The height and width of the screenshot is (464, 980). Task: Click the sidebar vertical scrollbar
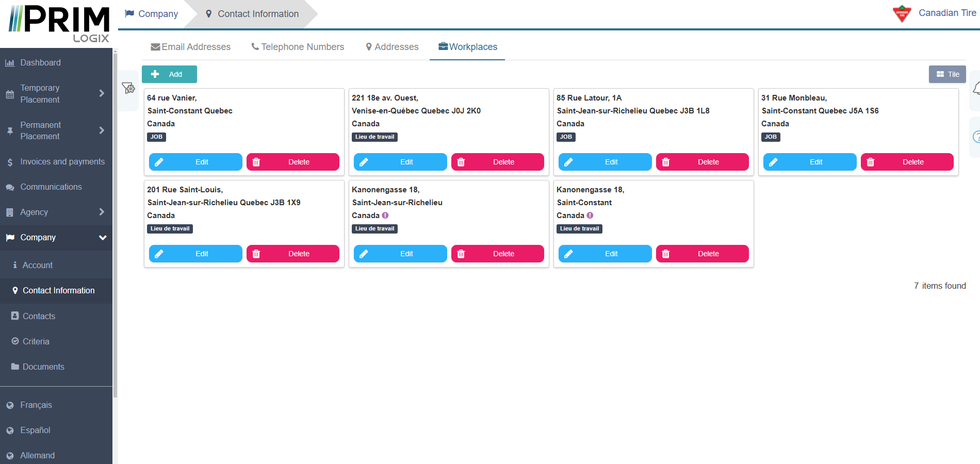[115, 222]
